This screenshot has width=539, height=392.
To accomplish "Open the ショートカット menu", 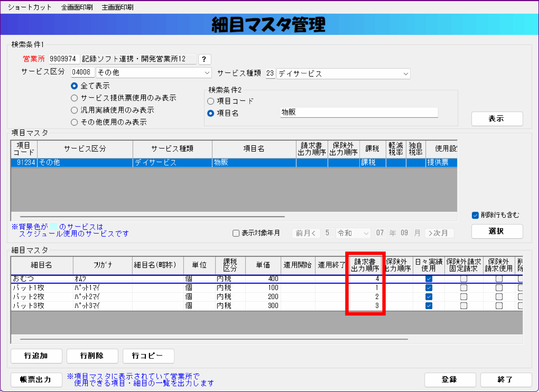I will point(30,7).
